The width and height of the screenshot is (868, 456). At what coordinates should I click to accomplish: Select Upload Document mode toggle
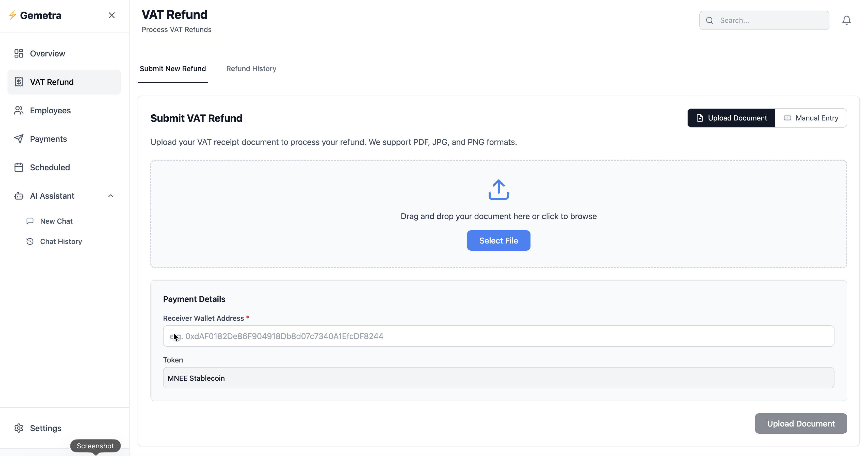pos(731,118)
